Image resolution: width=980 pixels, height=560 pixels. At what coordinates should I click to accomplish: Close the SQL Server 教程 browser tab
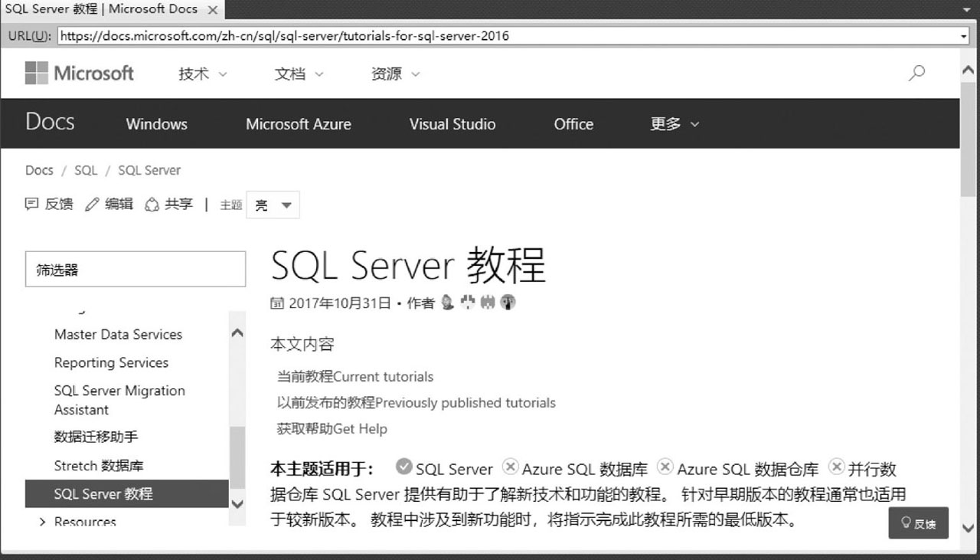[213, 10]
